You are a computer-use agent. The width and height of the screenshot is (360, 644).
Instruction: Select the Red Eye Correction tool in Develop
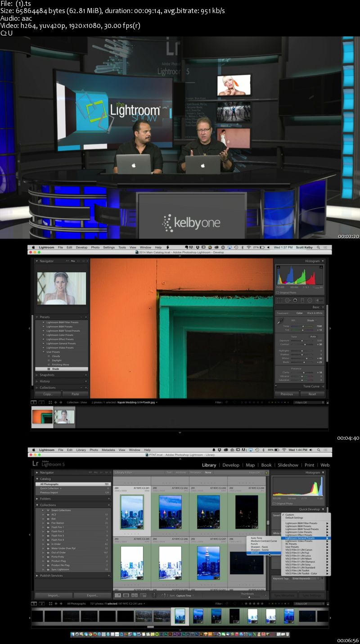pos(295,300)
